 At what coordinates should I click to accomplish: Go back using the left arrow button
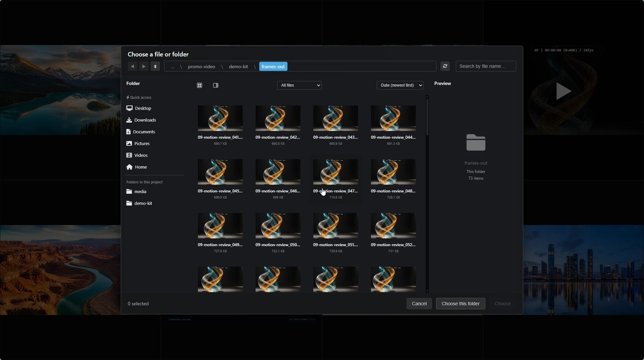click(x=132, y=66)
